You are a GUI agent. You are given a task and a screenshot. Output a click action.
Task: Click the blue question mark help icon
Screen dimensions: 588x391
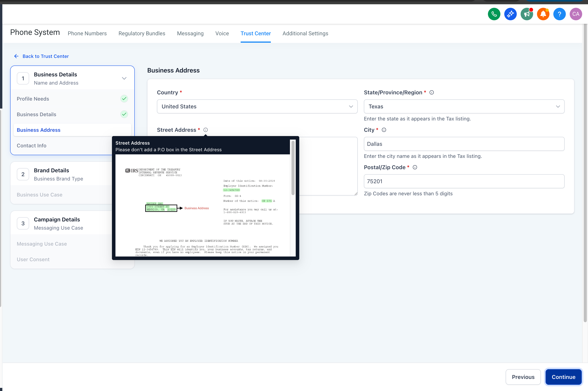click(559, 14)
